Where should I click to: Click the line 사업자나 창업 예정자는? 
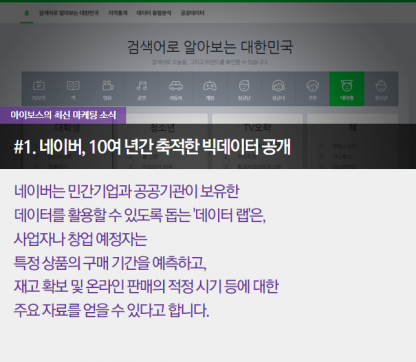click(80, 239)
